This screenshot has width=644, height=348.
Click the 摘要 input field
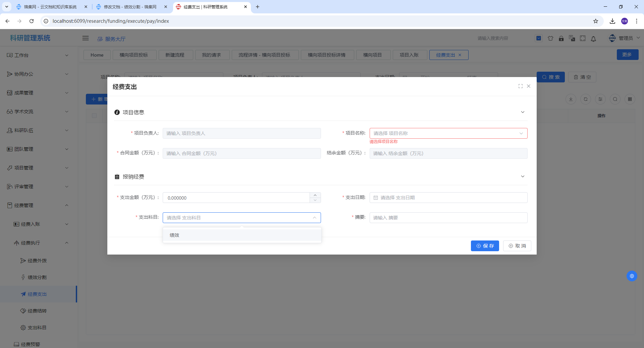pyautogui.click(x=448, y=218)
